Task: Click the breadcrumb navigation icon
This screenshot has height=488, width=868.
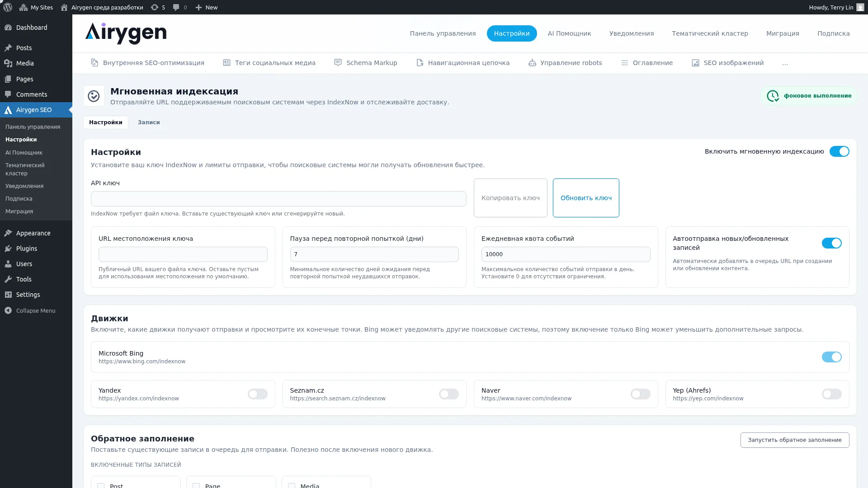Action: click(x=420, y=63)
